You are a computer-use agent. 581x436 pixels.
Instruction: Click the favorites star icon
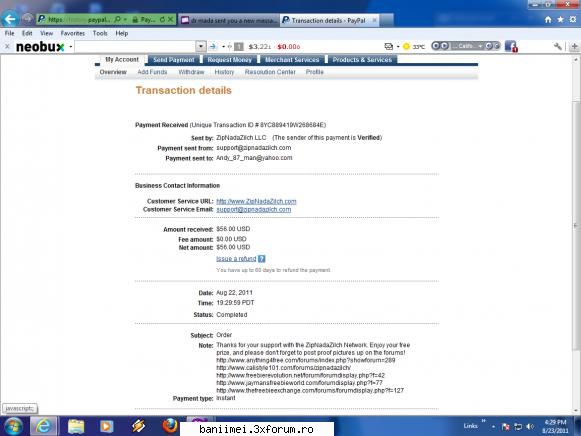(561, 19)
